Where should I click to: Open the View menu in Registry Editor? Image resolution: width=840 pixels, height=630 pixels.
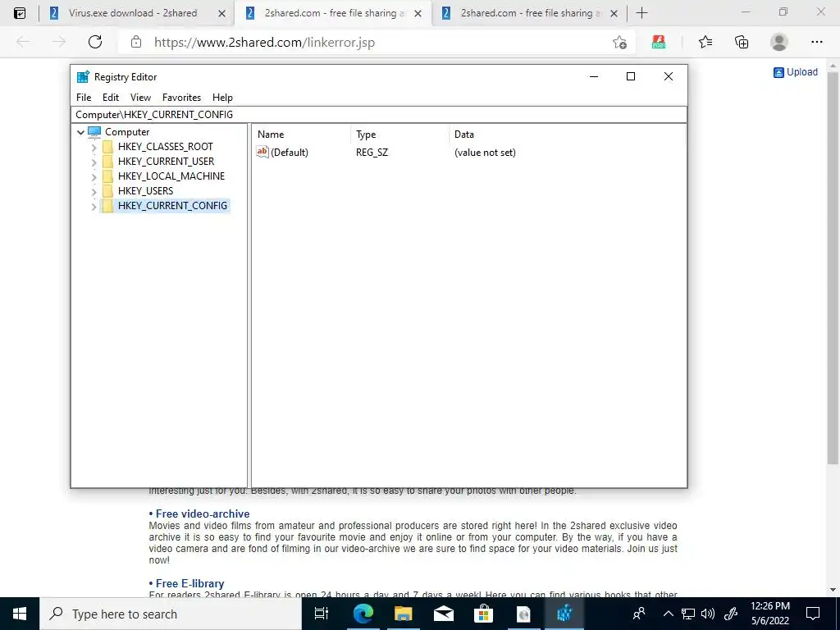pyautogui.click(x=140, y=98)
